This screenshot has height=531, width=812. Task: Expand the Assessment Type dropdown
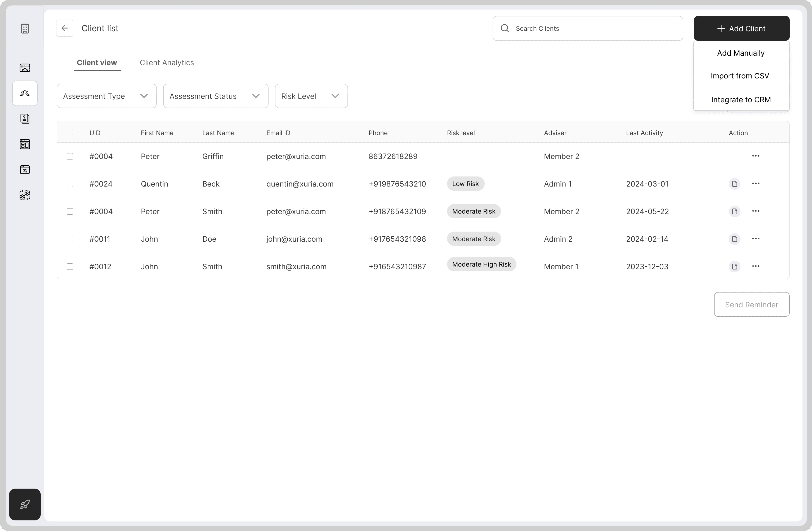[x=106, y=96]
